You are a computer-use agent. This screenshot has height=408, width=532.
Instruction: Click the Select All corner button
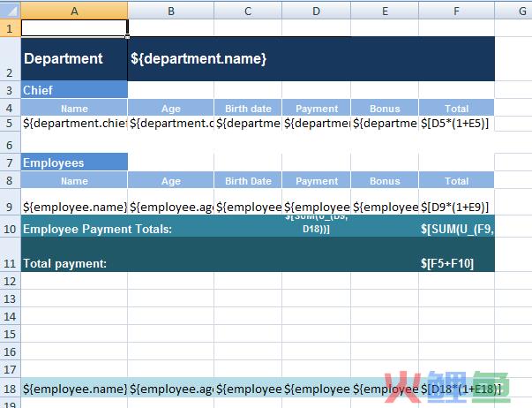(11, 11)
